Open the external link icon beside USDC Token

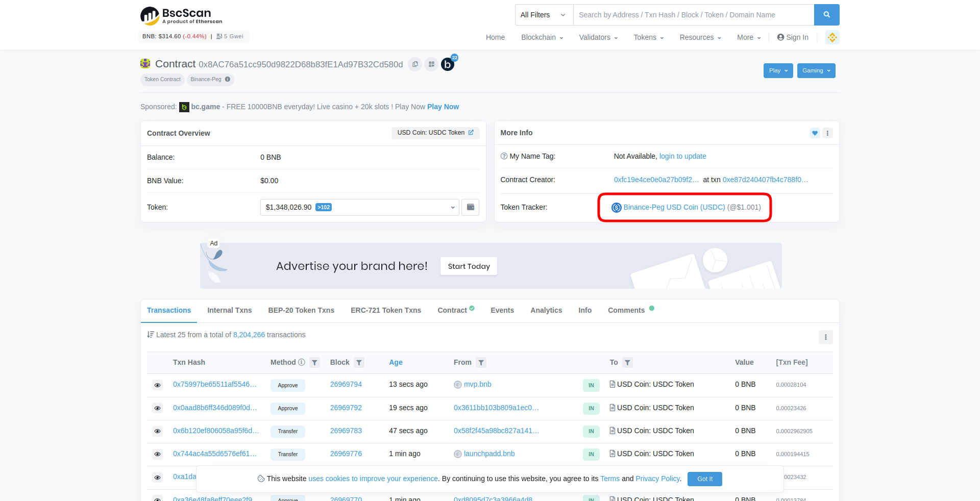[471, 133]
